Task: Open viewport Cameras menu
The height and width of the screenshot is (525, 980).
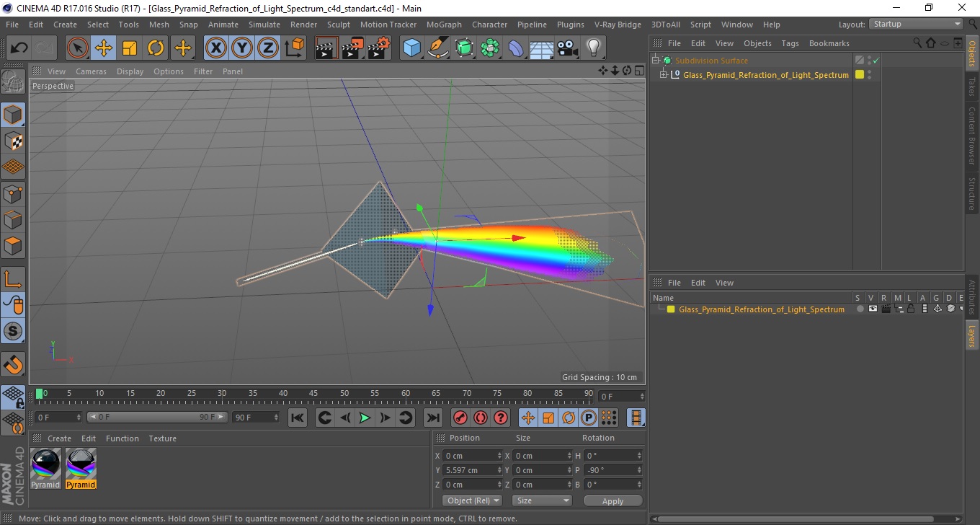Action: (x=91, y=71)
